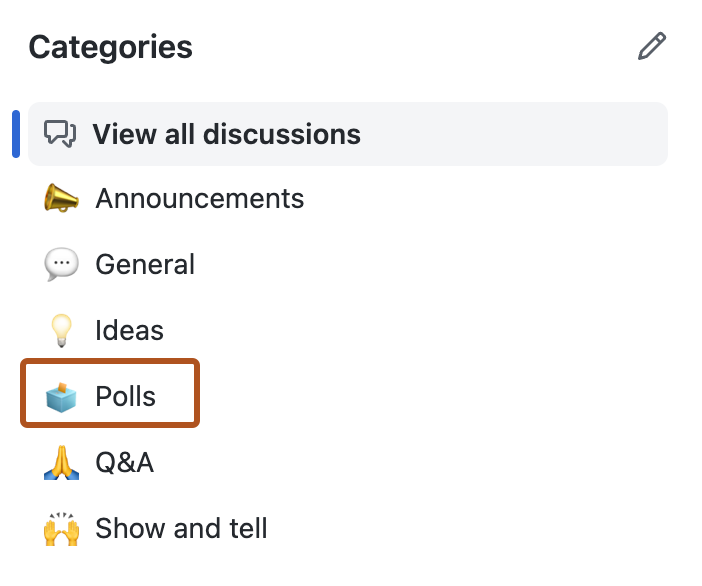
Task: Click the pencil edit categories icon
Action: tap(651, 46)
